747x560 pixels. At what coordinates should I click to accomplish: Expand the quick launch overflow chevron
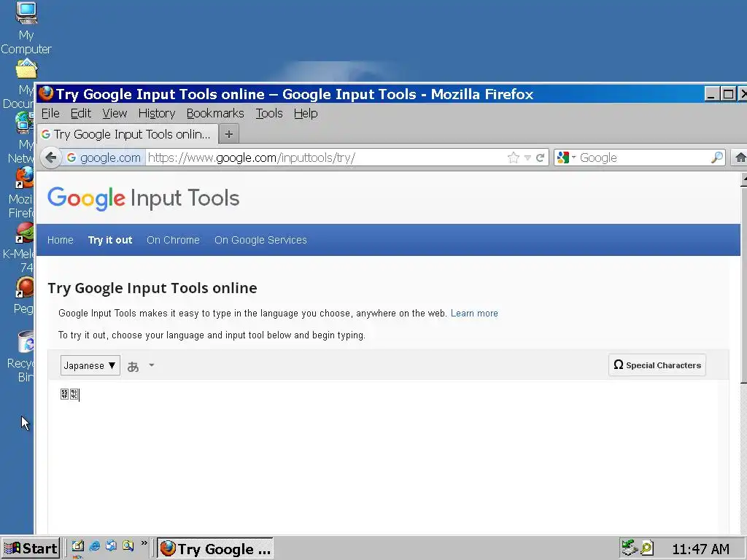coord(144,542)
